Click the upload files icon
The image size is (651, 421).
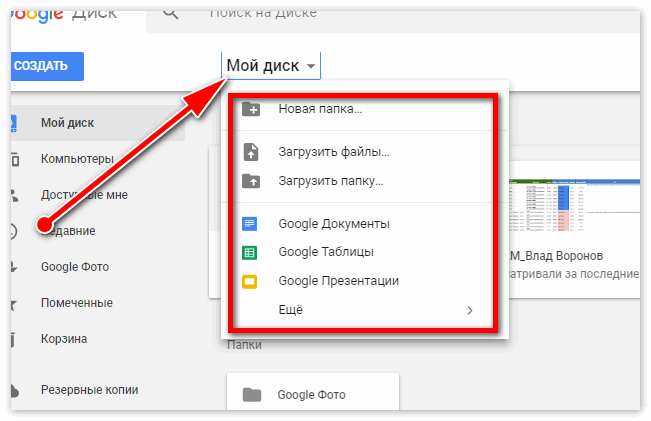click(251, 152)
